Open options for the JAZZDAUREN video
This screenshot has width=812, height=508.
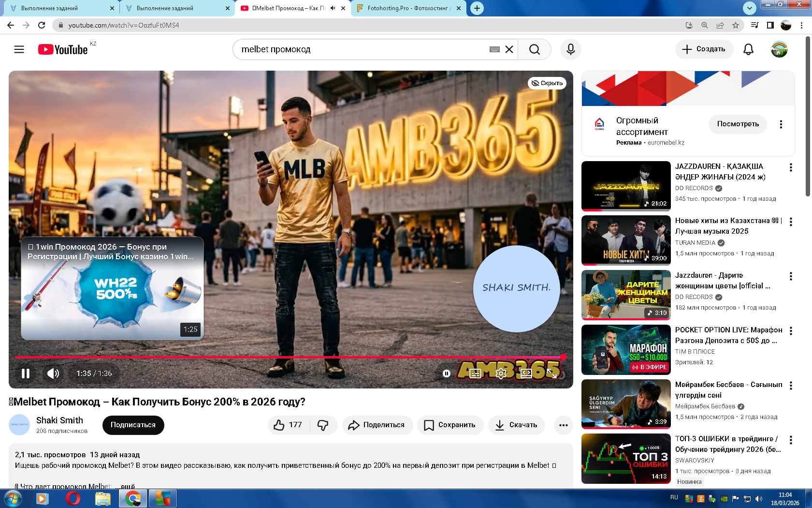[791, 167]
